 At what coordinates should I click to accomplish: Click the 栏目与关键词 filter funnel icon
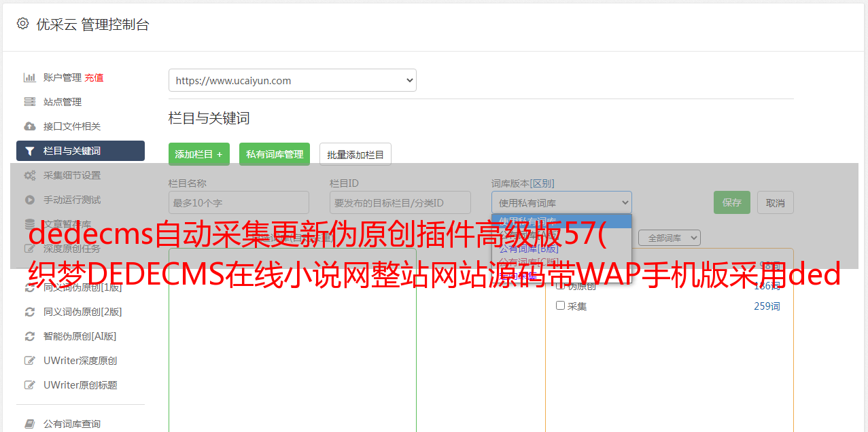[x=29, y=151]
